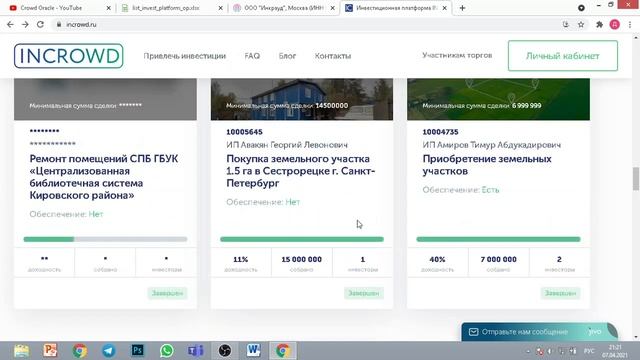
Task: Click the name ИП Авакян Георгий Левонович
Action: tap(287, 144)
